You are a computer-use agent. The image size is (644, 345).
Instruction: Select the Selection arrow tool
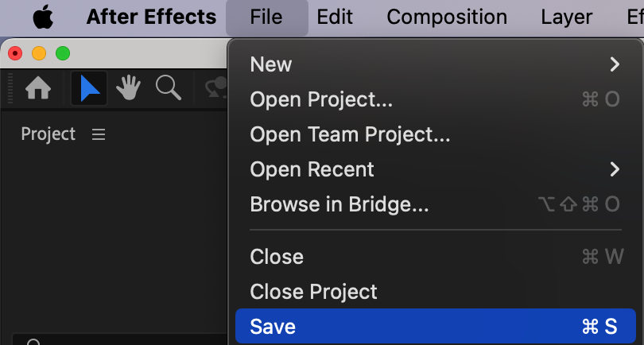click(x=89, y=89)
